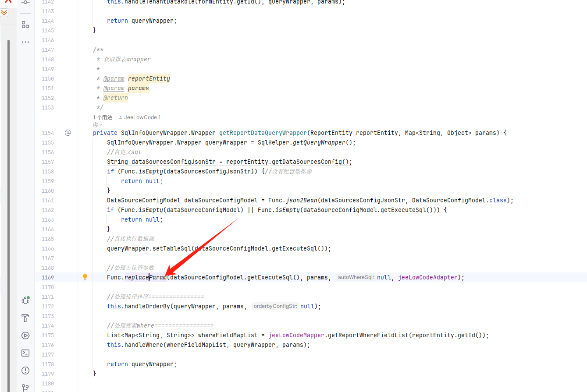Click 'handleWhere' on line 1176

click(144, 345)
